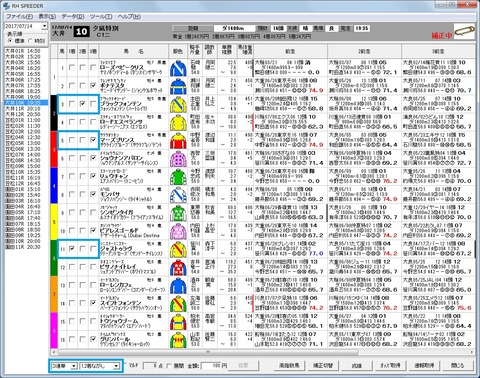This screenshot has height=378, width=480.
Task: Click the jockey silk icon for horse 1
Action: (x=178, y=68)
